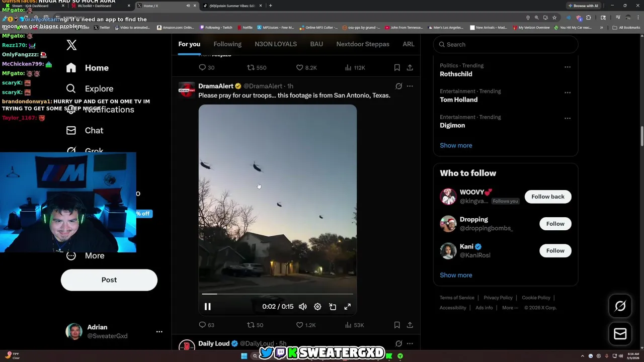Switch to the For you tab
This screenshot has height=362, width=644.
tap(189, 44)
